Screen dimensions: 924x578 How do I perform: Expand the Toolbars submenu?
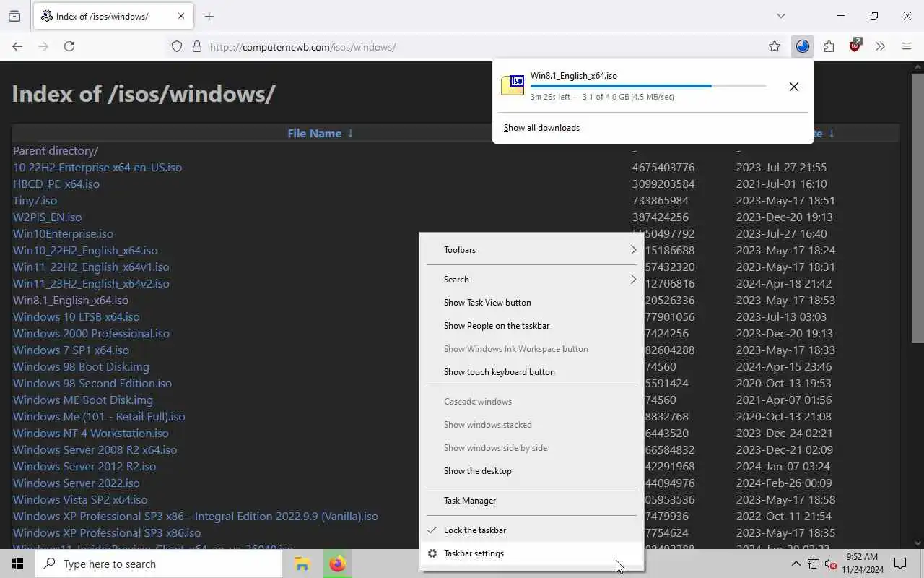[532, 250]
